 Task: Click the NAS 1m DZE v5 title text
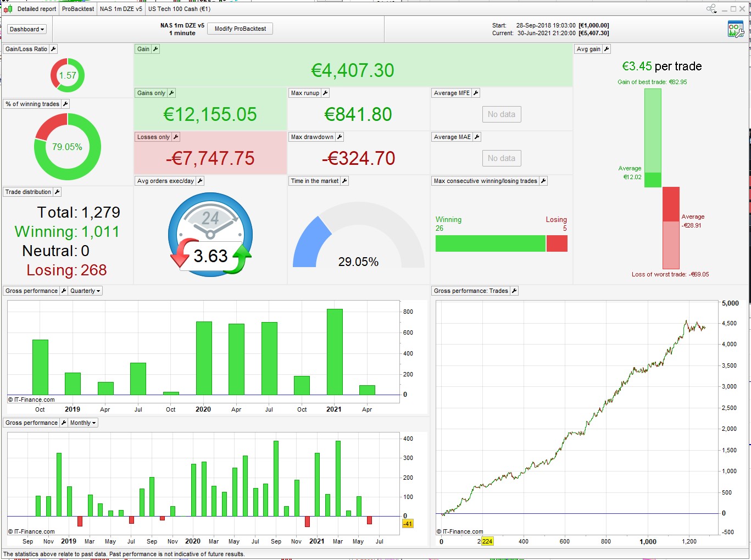(121, 9)
